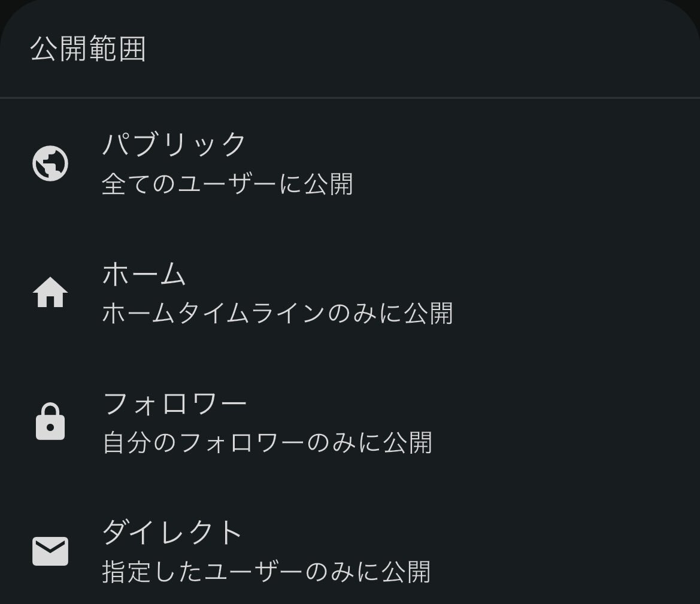Image resolution: width=700 pixels, height=604 pixels.
Task: Choose 自分のフォロワーのみに公開 description
Action: coord(268,442)
